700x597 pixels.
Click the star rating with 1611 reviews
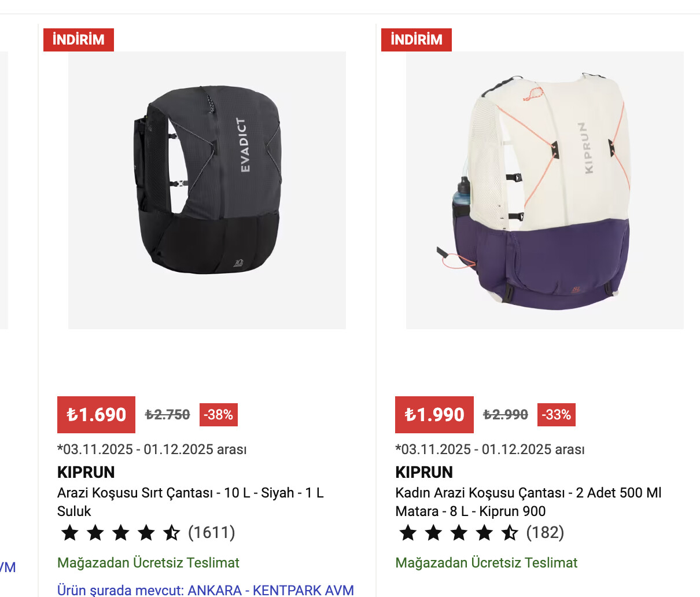[x=120, y=532]
